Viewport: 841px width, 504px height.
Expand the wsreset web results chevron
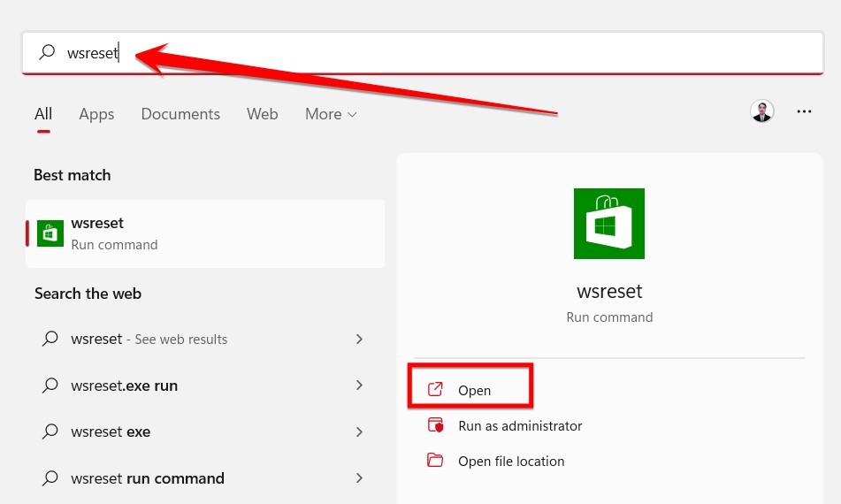tap(359, 339)
